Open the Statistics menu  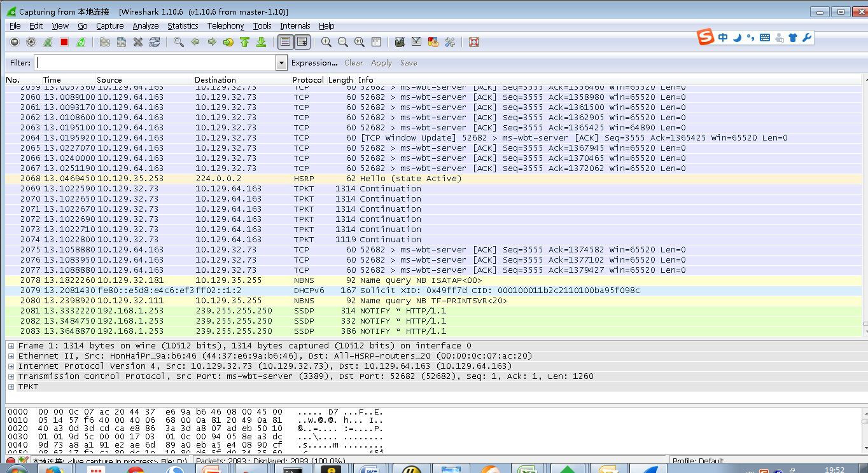(x=183, y=26)
